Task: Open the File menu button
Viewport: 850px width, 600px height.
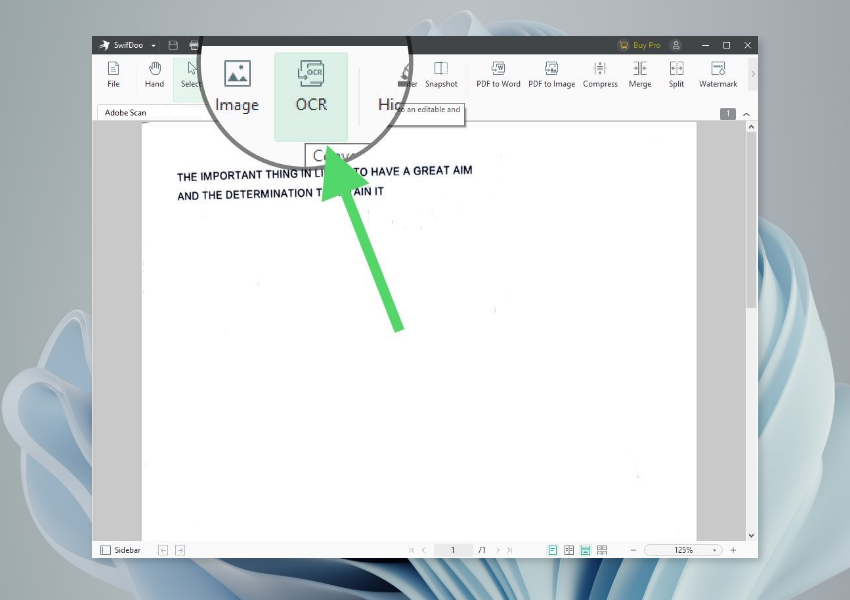Action: (113, 74)
